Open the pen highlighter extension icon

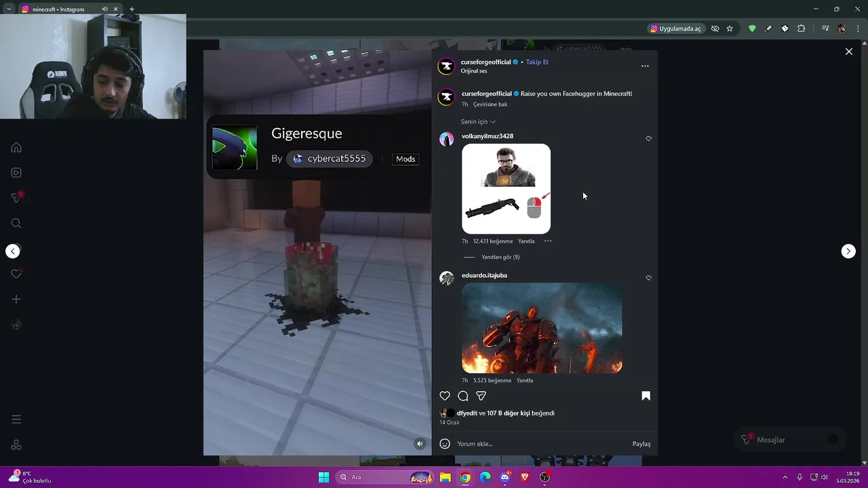tap(768, 28)
